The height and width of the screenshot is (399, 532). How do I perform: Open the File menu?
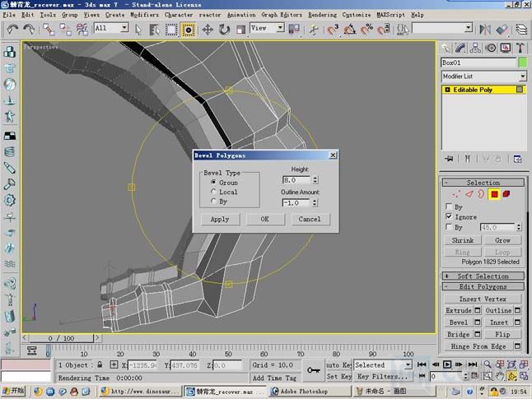click(x=9, y=15)
